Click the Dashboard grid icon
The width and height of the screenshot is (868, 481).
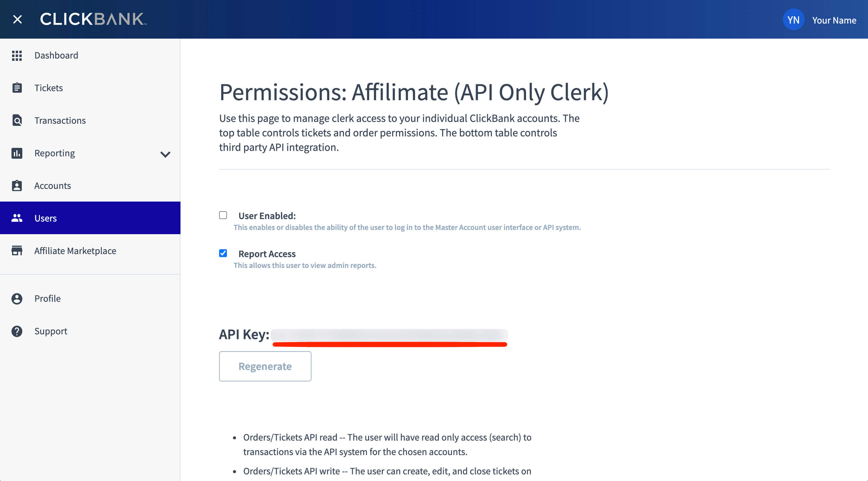coord(17,56)
